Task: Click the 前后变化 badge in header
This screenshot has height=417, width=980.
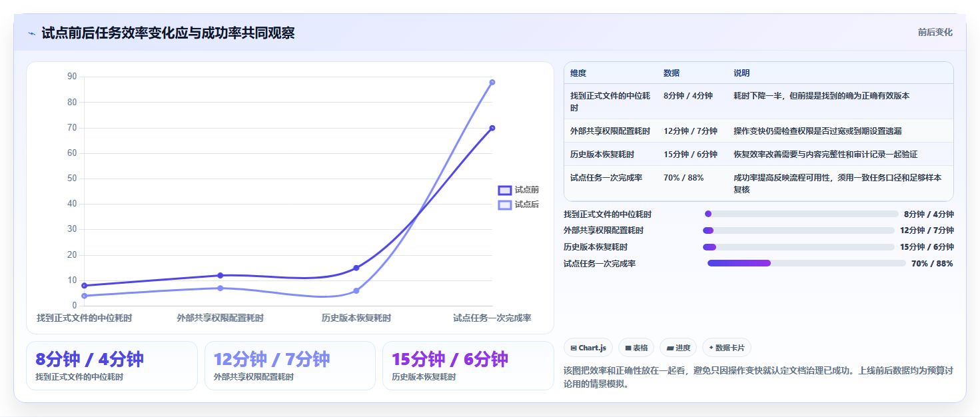Action: (x=935, y=32)
